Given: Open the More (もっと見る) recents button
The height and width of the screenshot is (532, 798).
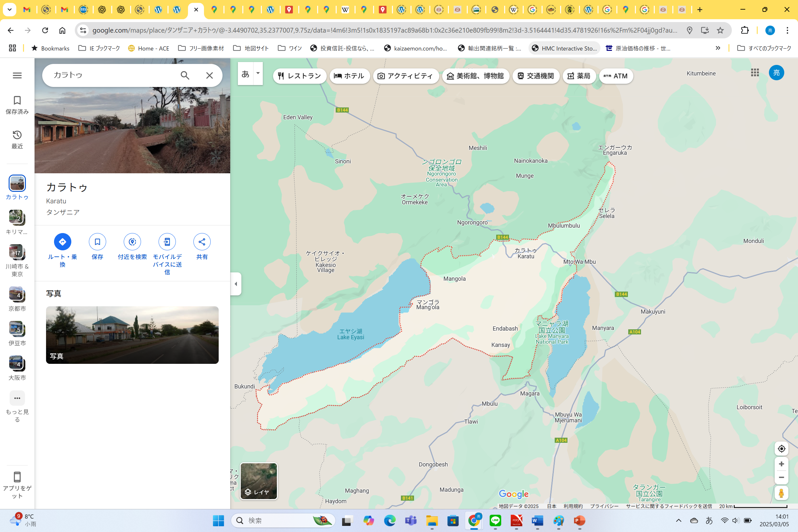Looking at the screenshot, I should 17,398.
